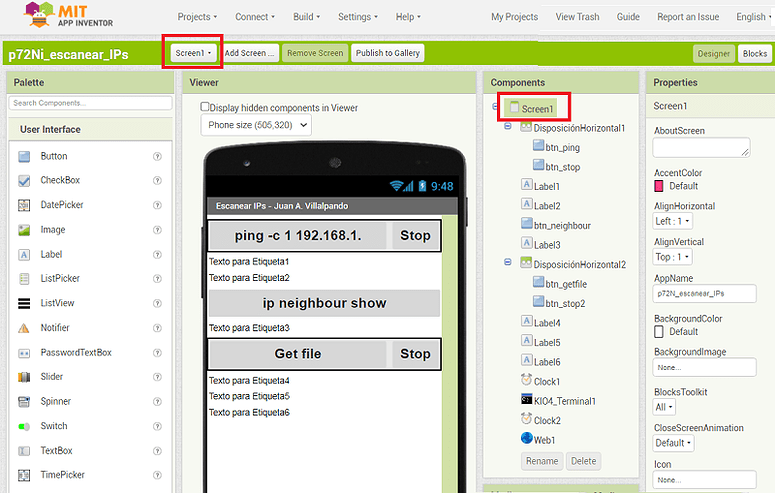Open AlignVertical Top dropdown

coord(672,257)
